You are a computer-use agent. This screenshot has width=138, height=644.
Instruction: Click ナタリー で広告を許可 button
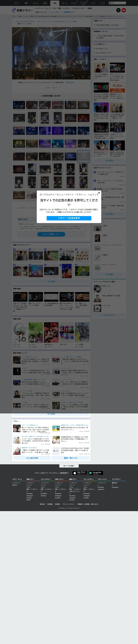[x=69, y=218]
